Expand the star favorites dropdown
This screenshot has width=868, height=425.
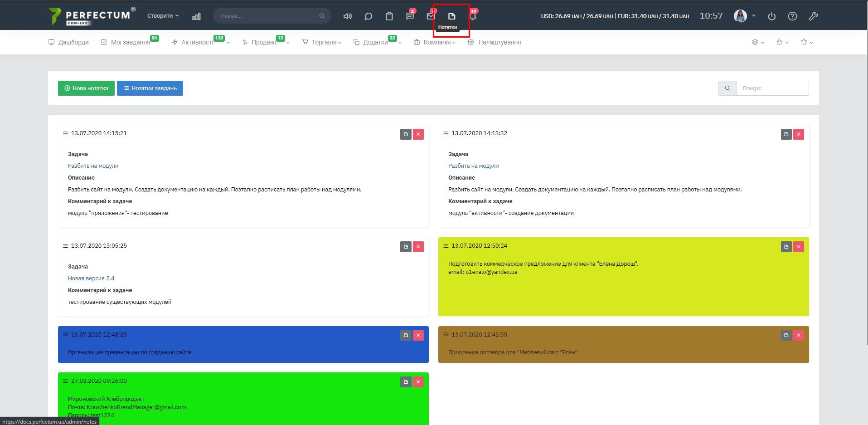point(806,42)
